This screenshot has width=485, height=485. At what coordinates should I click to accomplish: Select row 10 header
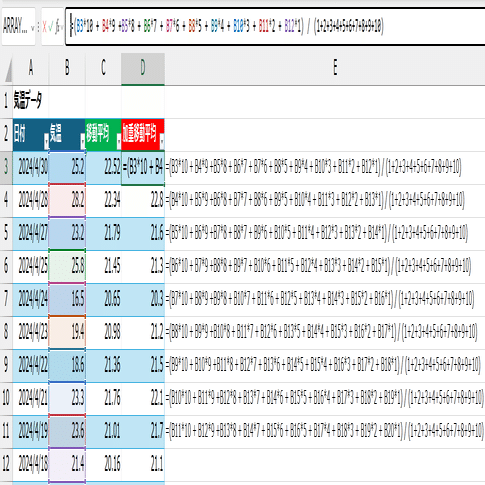point(6,398)
